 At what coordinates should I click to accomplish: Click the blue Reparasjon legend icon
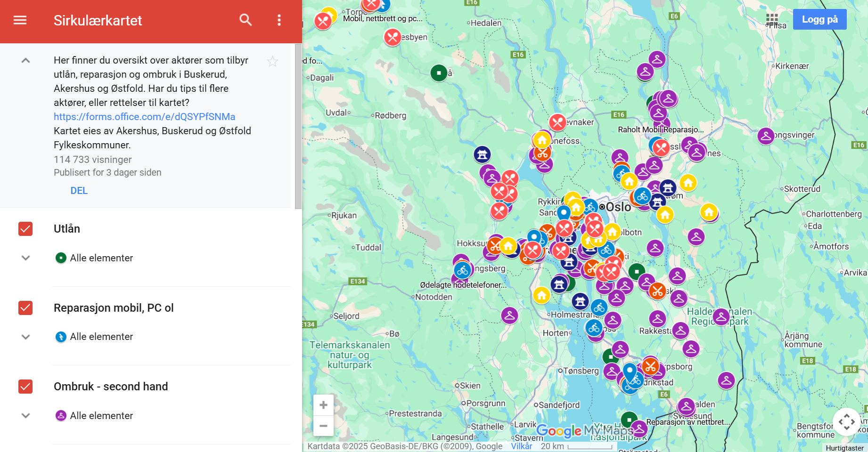(x=61, y=337)
